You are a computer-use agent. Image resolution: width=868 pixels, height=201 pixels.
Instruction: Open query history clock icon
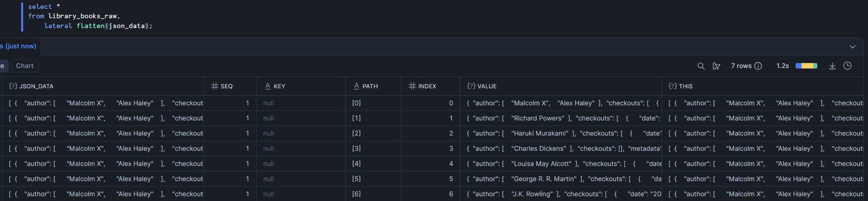pyautogui.click(x=847, y=66)
